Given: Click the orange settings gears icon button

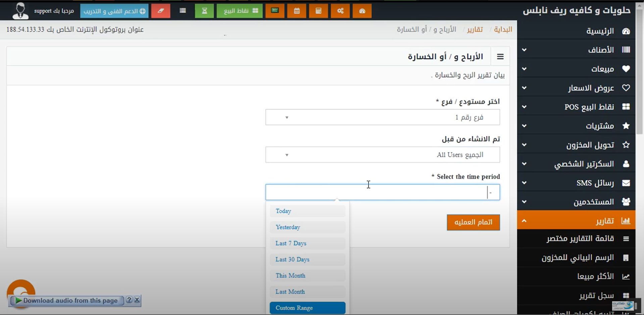Looking at the screenshot, I should pos(340,11).
